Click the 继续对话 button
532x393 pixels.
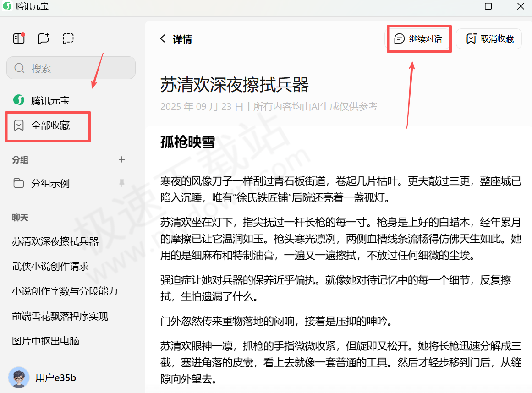pyautogui.click(x=418, y=38)
